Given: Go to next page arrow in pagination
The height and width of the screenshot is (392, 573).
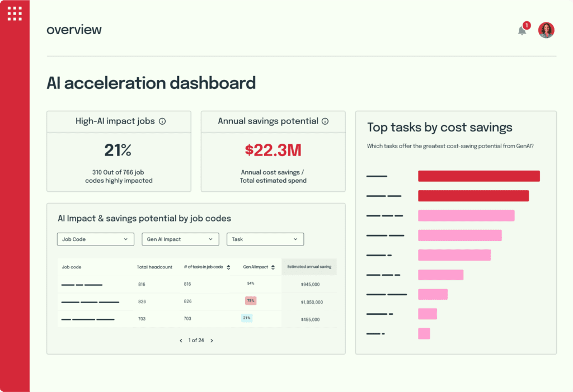Looking at the screenshot, I should coord(212,340).
